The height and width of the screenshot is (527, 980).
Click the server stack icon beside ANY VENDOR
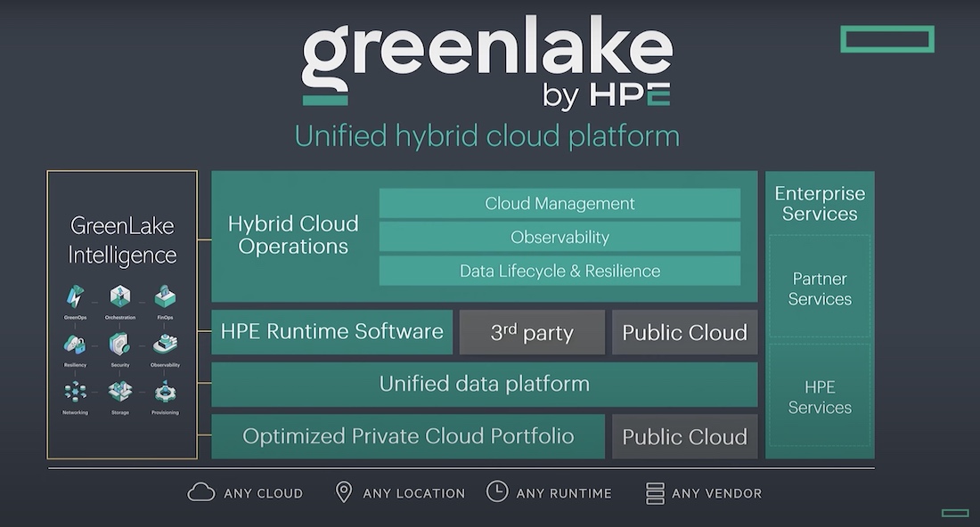655,492
